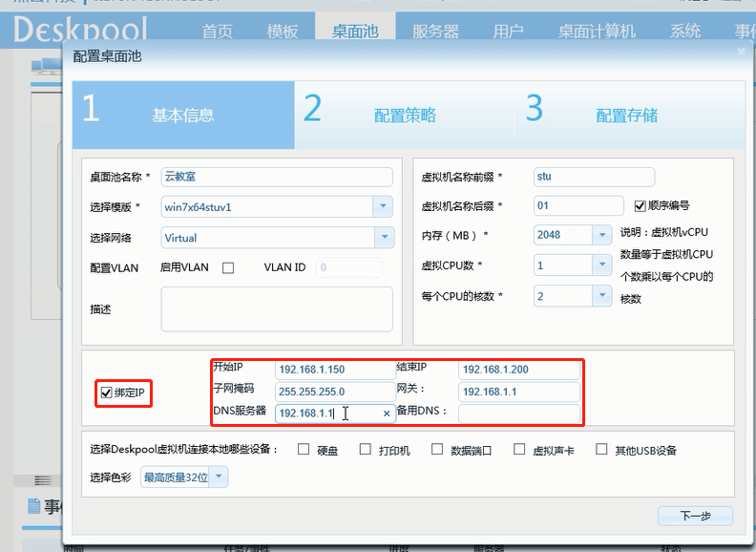The height and width of the screenshot is (552, 756).
Task: Check the 其他USB设备 checkbox
Action: (601, 449)
